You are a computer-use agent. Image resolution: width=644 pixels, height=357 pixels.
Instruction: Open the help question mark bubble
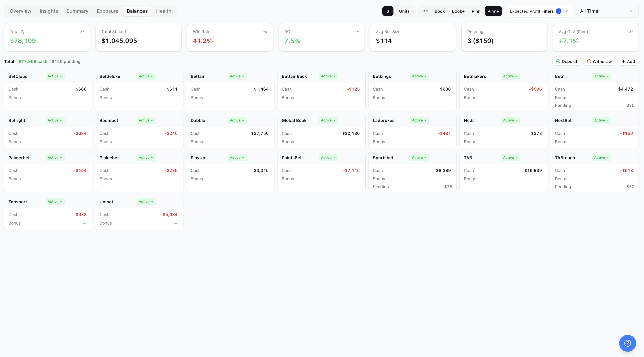coord(627,343)
